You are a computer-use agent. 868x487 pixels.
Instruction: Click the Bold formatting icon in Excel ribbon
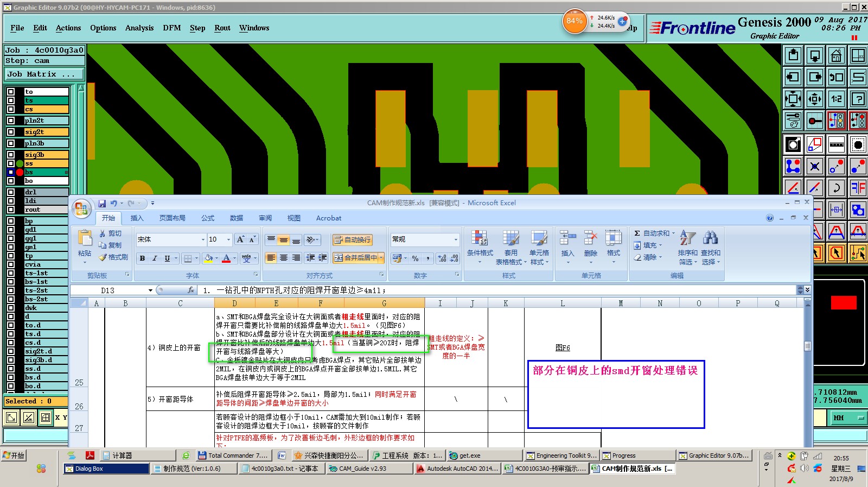click(142, 258)
